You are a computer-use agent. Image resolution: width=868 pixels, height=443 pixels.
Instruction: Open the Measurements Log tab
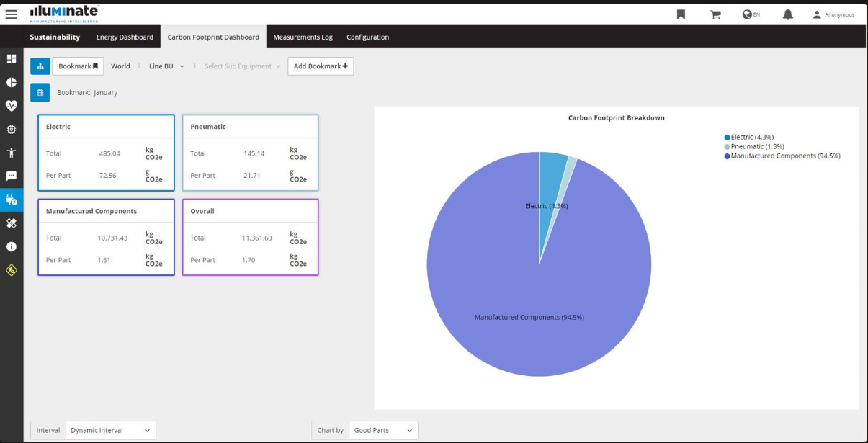point(303,37)
